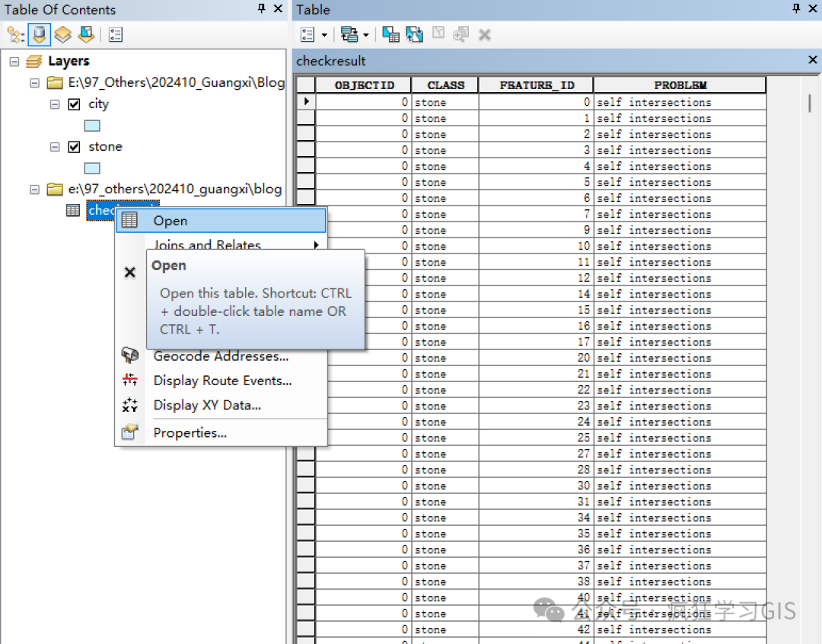This screenshot has height=644, width=822.
Task: Close the checkresult table tab
Action: (812, 60)
